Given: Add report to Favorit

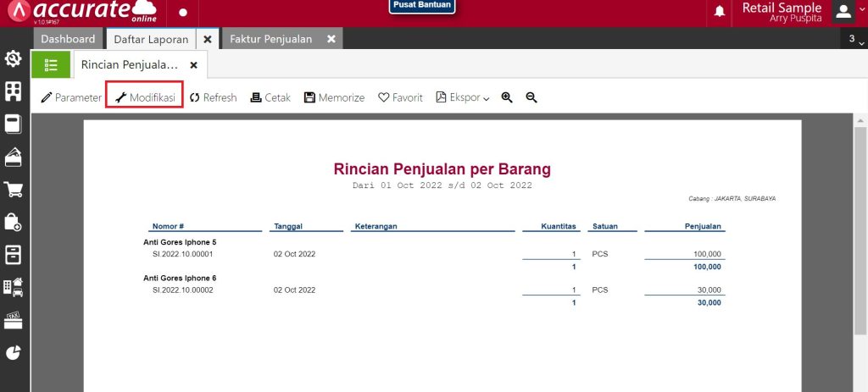Looking at the screenshot, I should pyautogui.click(x=400, y=97).
